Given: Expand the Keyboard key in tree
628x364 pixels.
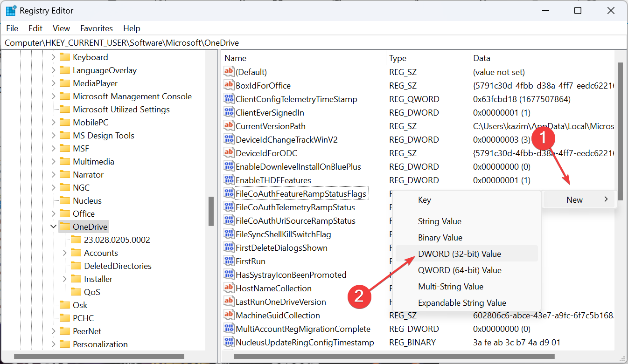Looking at the screenshot, I should pos(53,57).
